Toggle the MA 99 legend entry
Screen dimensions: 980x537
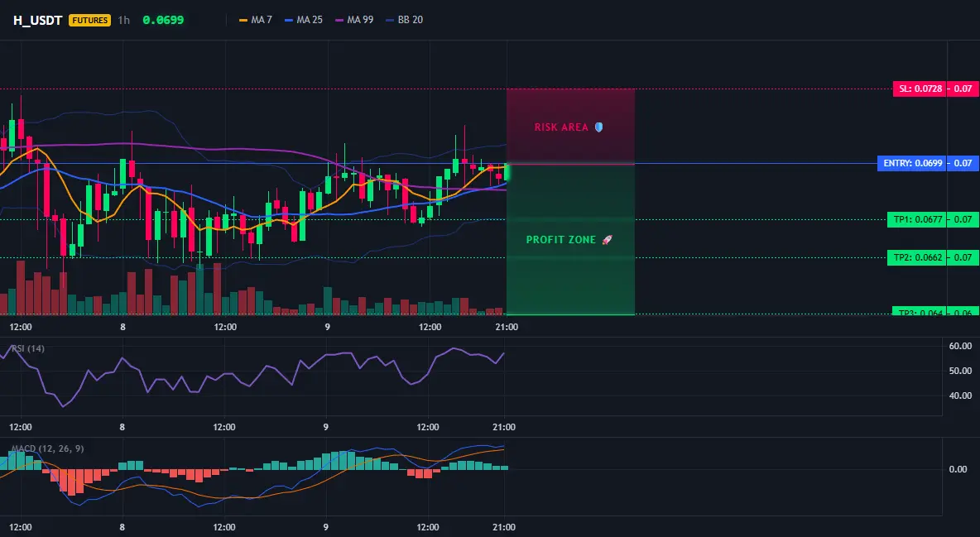point(354,20)
